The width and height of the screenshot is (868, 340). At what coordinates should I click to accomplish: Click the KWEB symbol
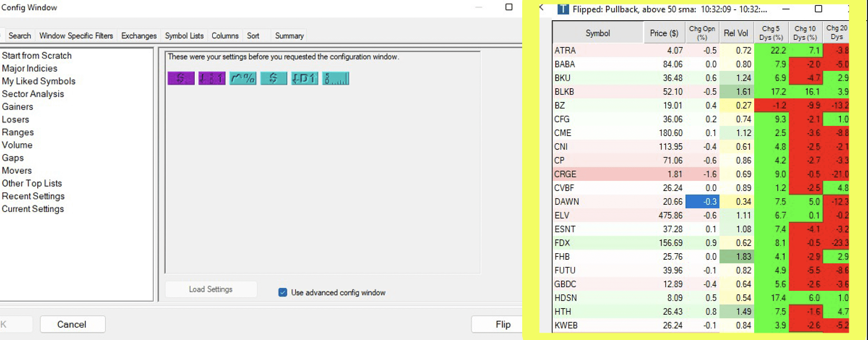[566, 325]
